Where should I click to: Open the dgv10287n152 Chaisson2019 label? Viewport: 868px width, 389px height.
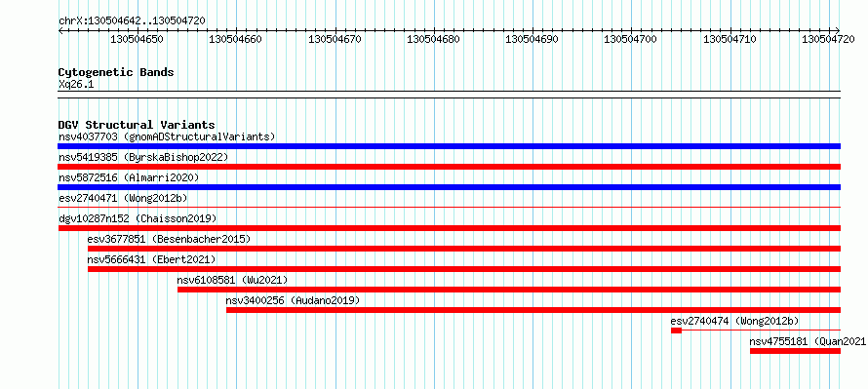tap(138, 218)
